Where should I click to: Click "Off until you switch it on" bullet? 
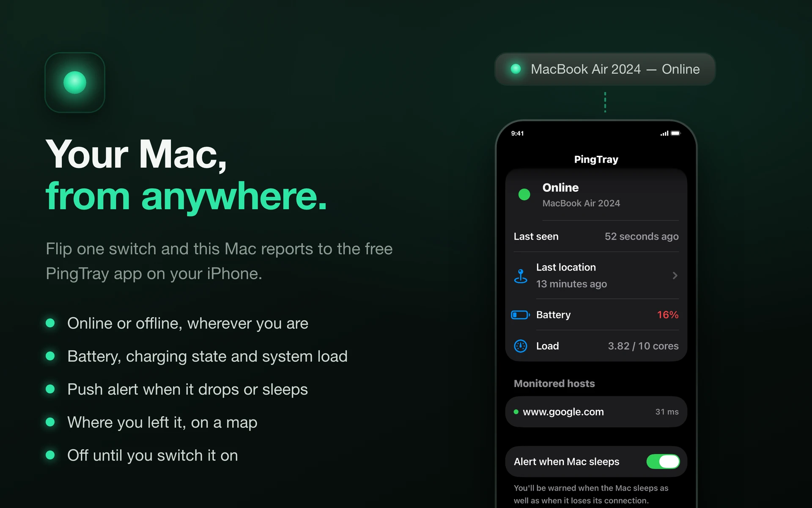click(x=152, y=456)
